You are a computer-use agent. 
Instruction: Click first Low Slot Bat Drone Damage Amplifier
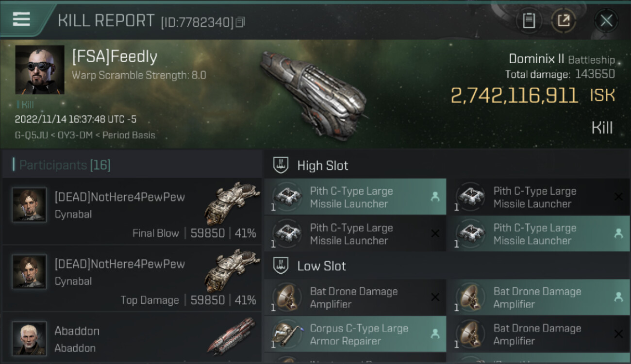(x=355, y=298)
